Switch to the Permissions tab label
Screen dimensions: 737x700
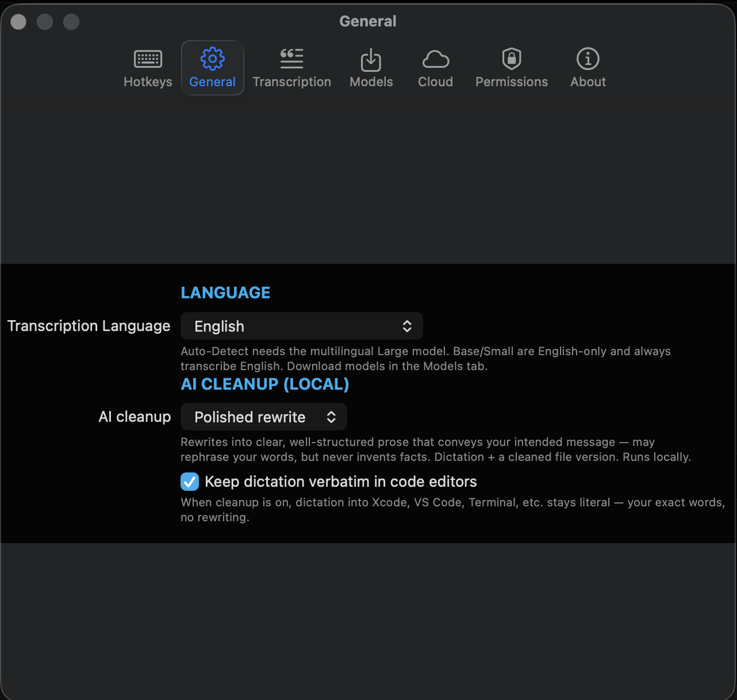(x=512, y=82)
